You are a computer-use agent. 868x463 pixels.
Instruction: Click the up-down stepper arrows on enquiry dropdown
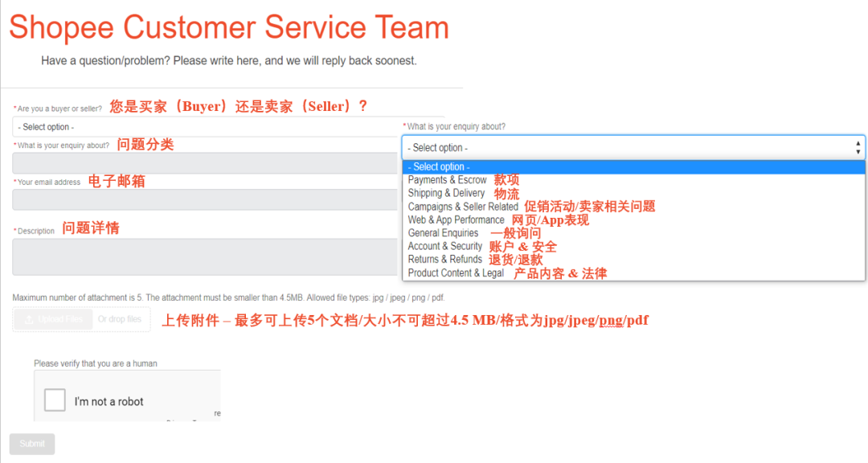(x=858, y=147)
